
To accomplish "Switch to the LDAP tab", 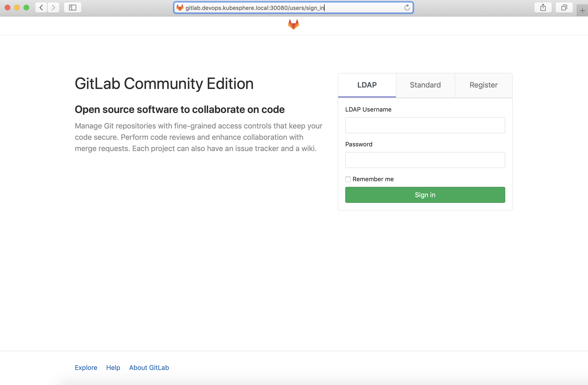I will pos(367,85).
